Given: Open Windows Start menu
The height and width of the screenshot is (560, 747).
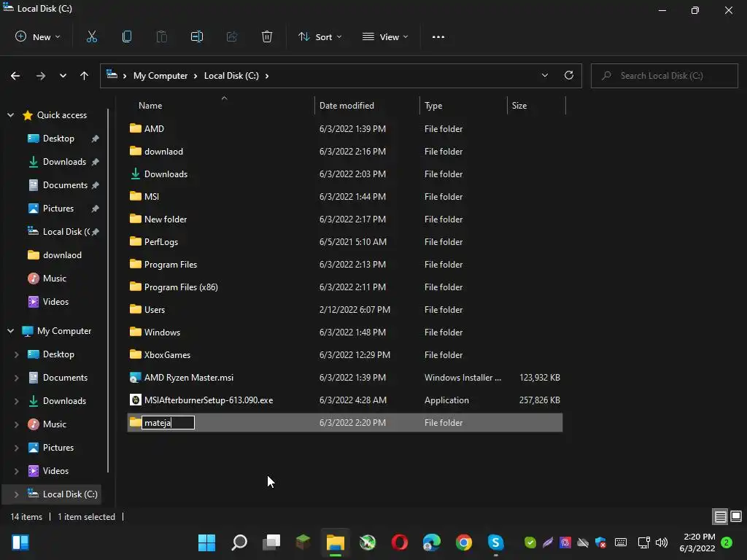Looking at the screenshot, I should click(x=206, y=542).
